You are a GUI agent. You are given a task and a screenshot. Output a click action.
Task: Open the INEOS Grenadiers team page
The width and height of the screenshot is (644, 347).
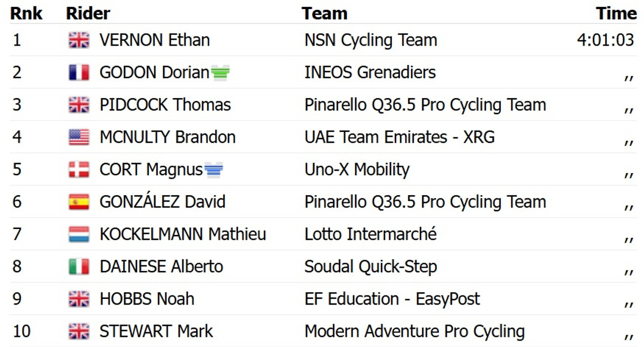pos(370,72)
